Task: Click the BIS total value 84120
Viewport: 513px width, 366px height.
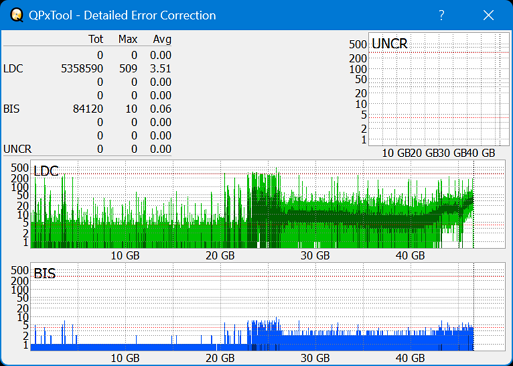Action: (x=88, y=109)
